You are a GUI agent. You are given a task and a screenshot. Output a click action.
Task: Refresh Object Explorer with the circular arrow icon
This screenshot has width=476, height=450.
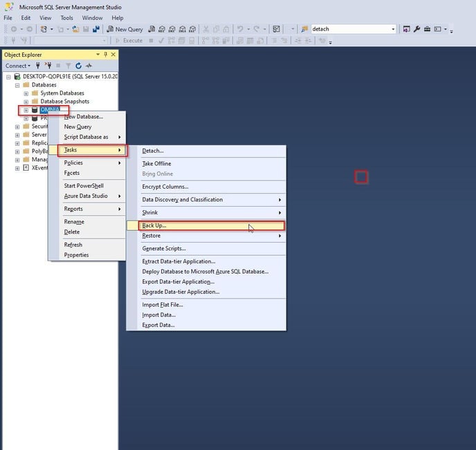pyautogui.click(x=79, y=66)
